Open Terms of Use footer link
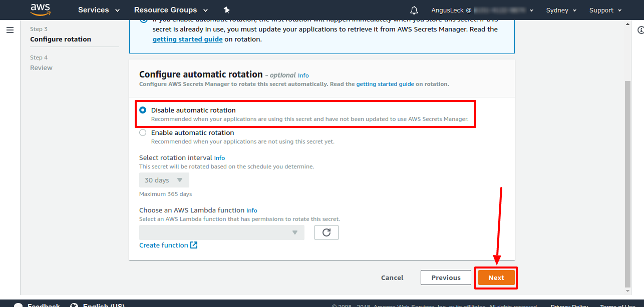Image resolution: width=644 pixels, height=307 pixels. click(618, 305)
